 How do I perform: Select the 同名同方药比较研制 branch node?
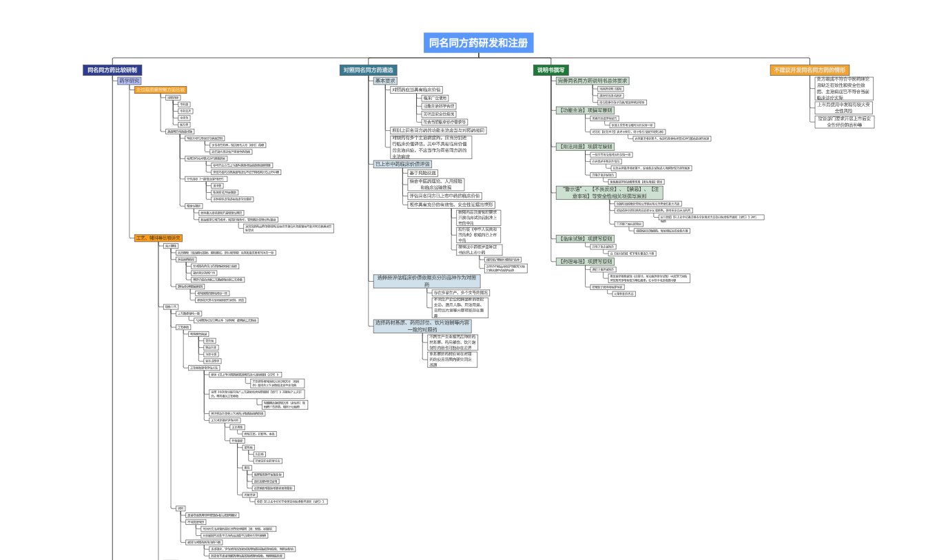112,70
